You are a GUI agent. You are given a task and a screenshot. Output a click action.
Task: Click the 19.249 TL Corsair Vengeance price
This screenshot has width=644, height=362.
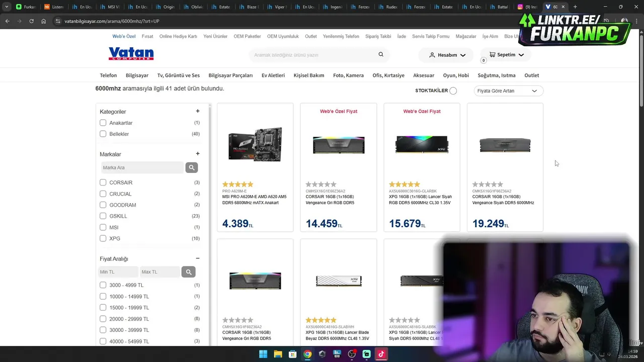point(490,224)
